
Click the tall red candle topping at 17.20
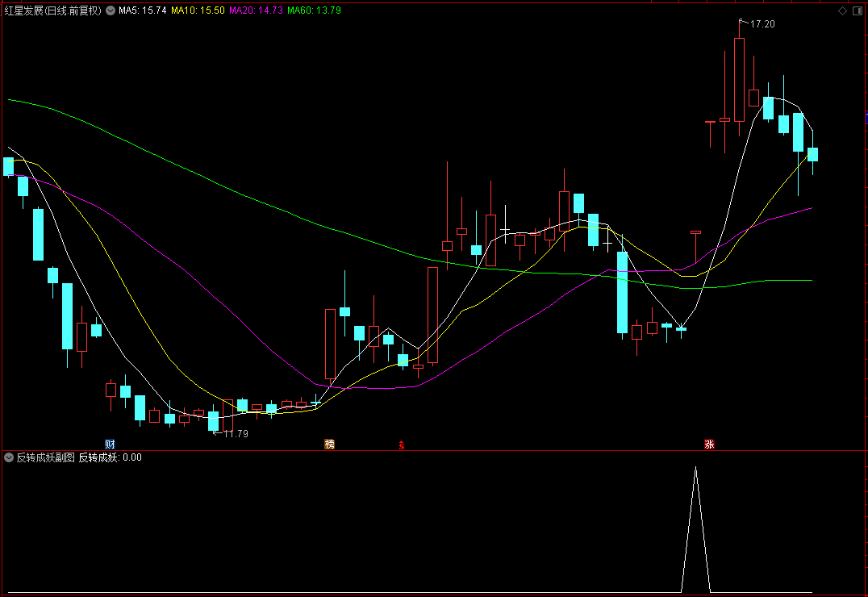[739, 79]
